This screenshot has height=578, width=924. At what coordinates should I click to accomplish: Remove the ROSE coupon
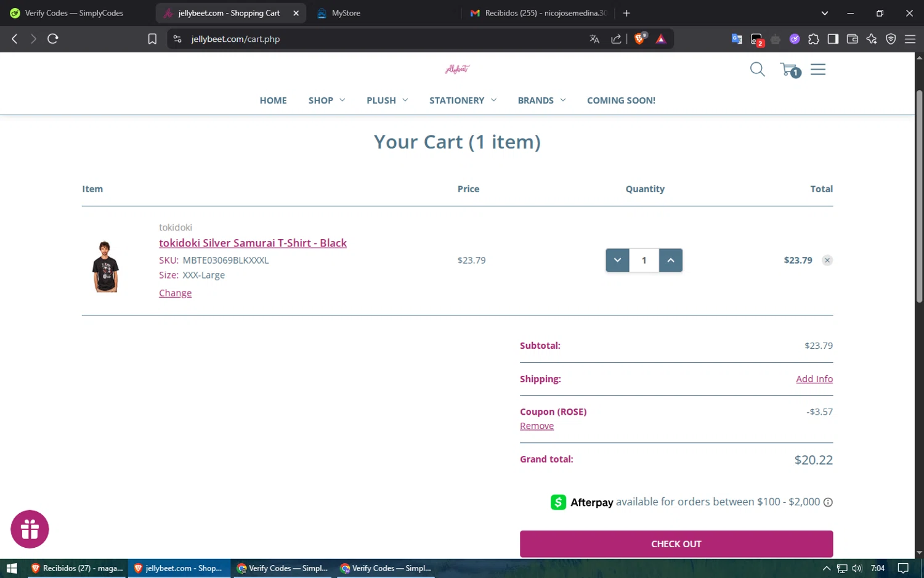tap(537, 426)
